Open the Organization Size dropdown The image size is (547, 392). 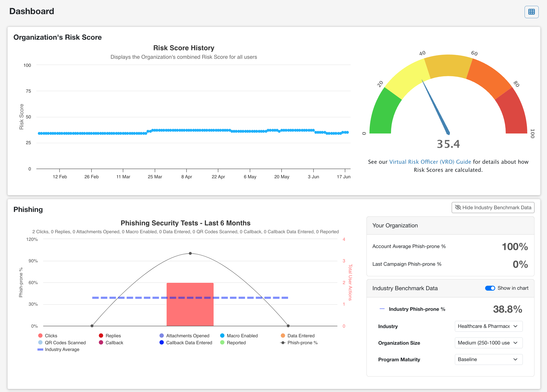(488, 343)
